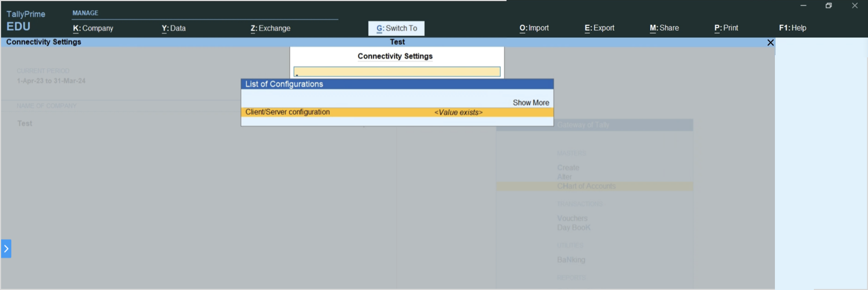Open the Y: Data menu

174,28
